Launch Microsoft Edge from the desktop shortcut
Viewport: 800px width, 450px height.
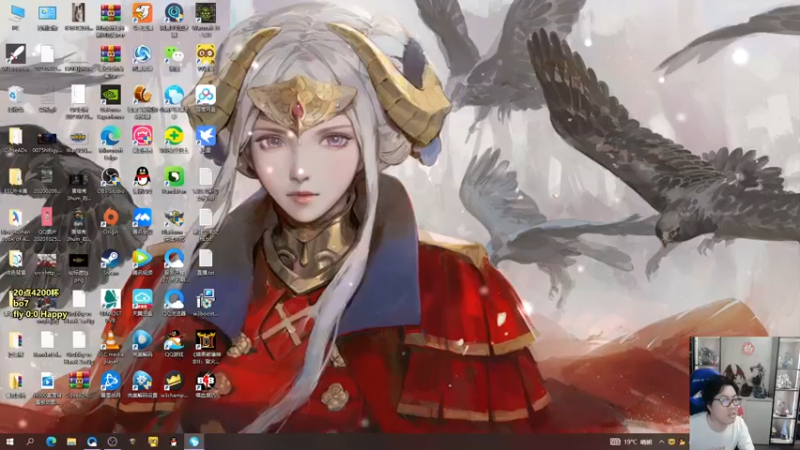(x=110, y=136)
